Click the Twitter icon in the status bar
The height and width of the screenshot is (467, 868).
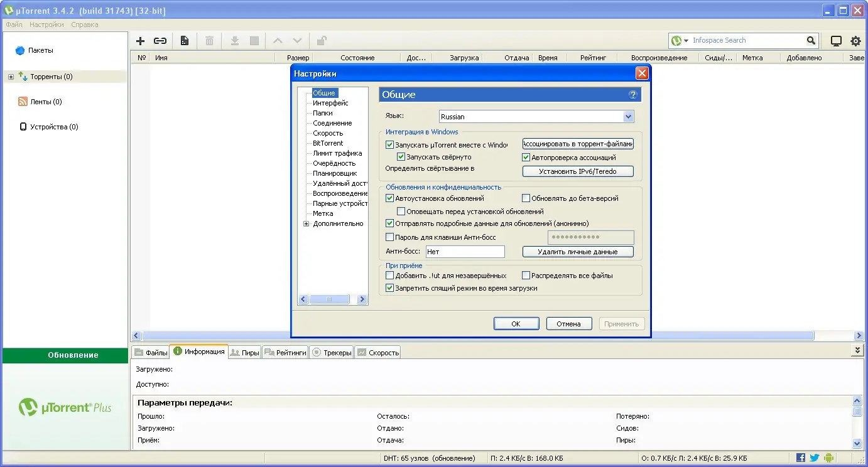814,458
